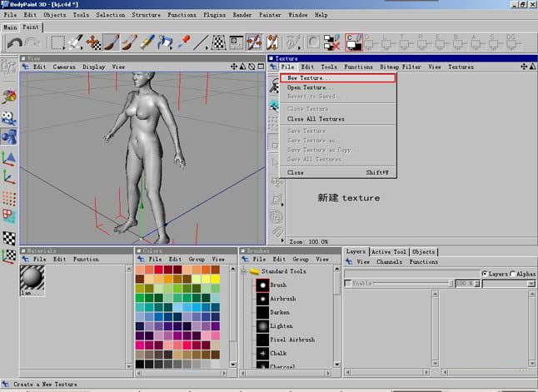
Task: Open the File menu in main menu bar
Action: pyautogui.click(x=10, y=15)
